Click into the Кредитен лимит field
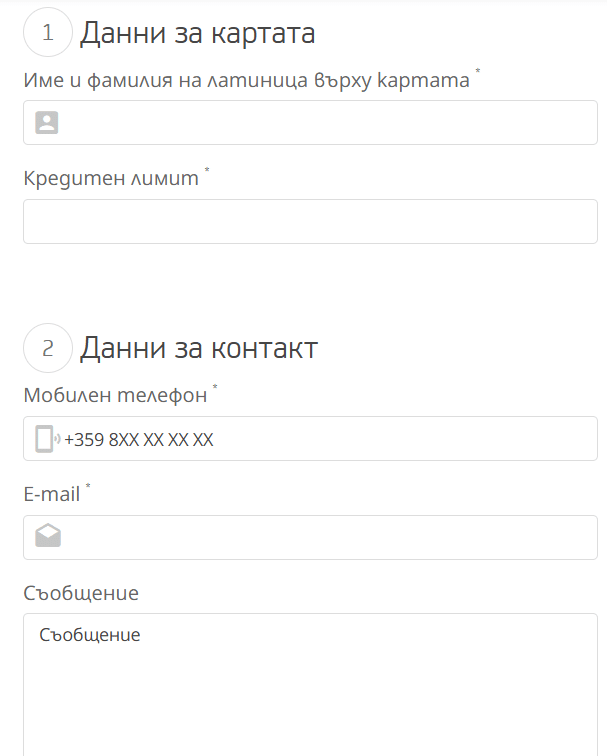This screenshot has height=756, width=607. pos(310,221)
